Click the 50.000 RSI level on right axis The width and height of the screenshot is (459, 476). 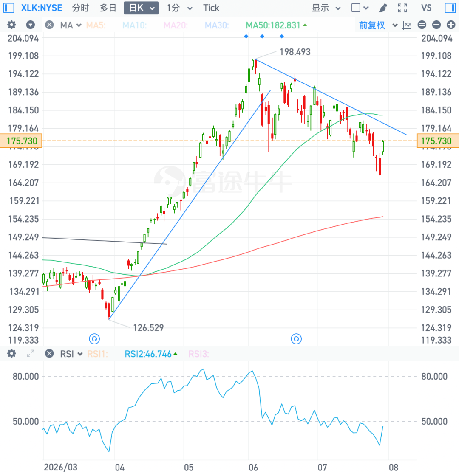(x=434, y=422)
